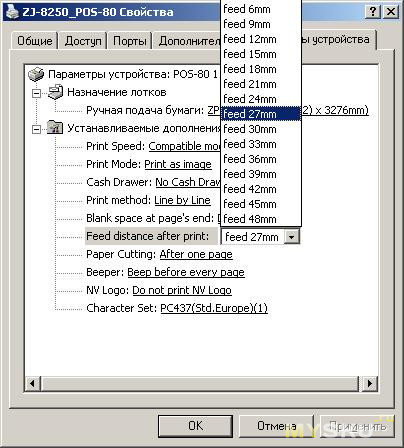
Task: Click the Paper Cutting After one page link
Action: click(196, 254)
